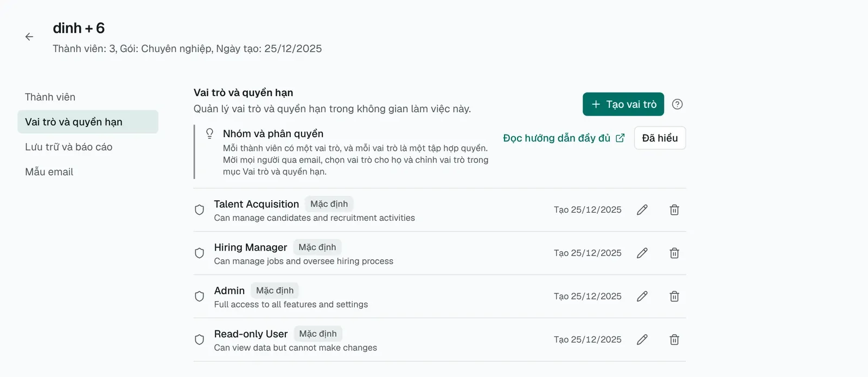Click the Mặc định badge on Admin

(275, 291)
